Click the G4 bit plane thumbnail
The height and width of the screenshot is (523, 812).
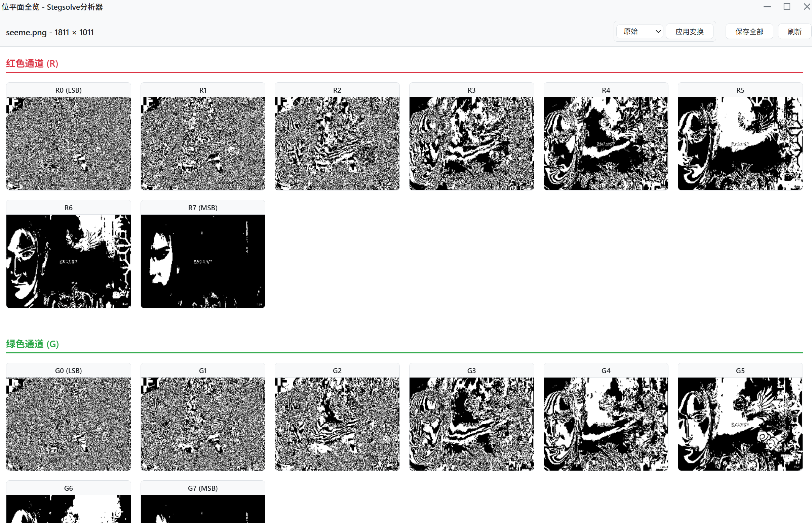(605, 424)
